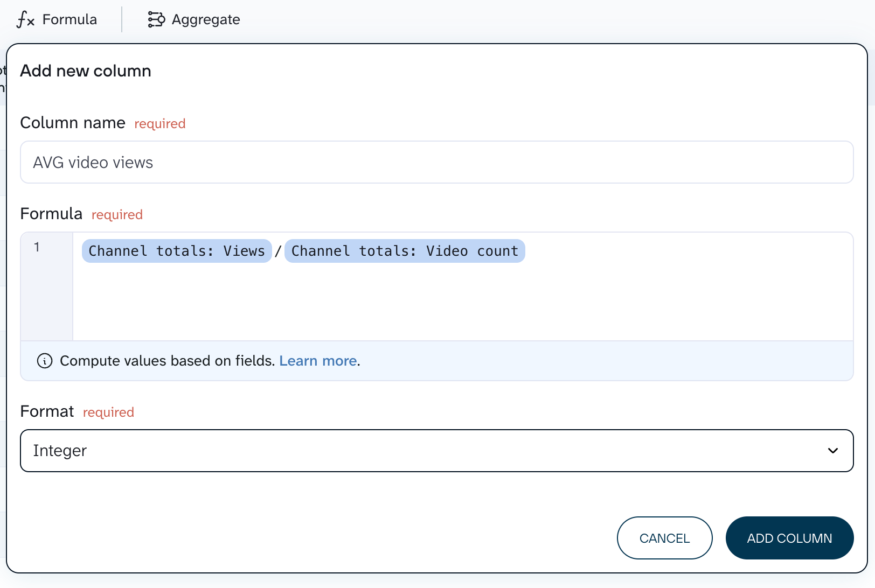Click the Add new column heading
Viewport: 875px width, 588px height.
click(x=86, y=71)
